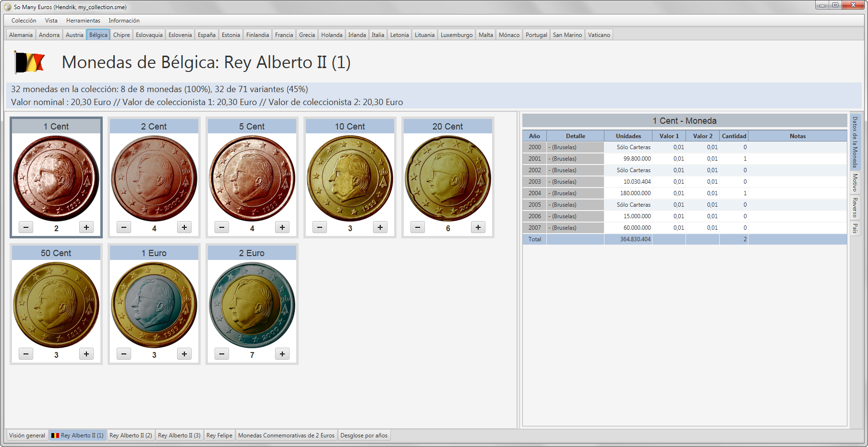868x447 pixels.
Task: Show the Reverso side panel tab
Action: coord(855,208)
